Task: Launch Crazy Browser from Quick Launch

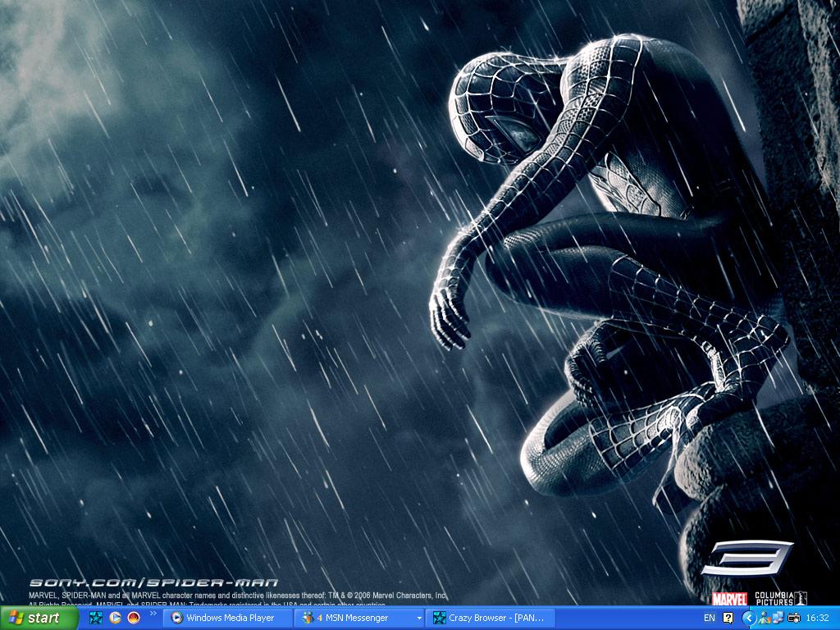Action: [96, 618]
